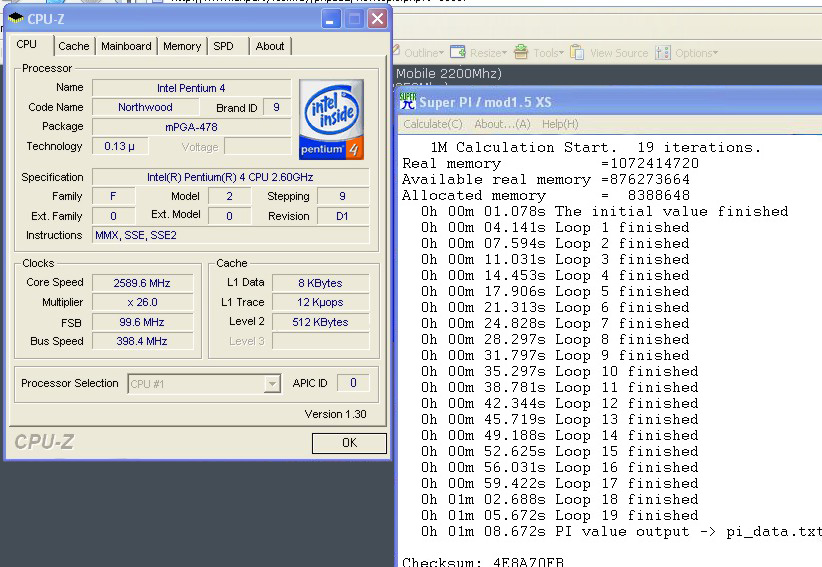Image resolution: width=822 pixels, height=567 pixels.
Task: Click the Specification field 'Intel(R) Pentium(R) 4 CPU 2.60GHz'
Action: click(230, 177)
